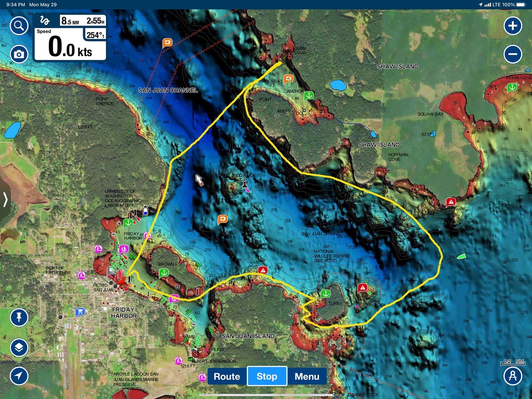Tap the SAN JUAN ISLAND label
532x399 pixels.
[248, 336]
